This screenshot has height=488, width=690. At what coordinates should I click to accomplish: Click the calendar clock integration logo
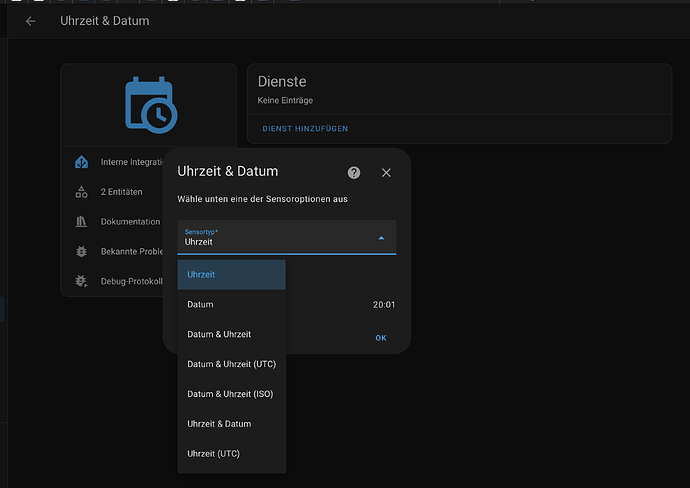[x=151, y=105]
